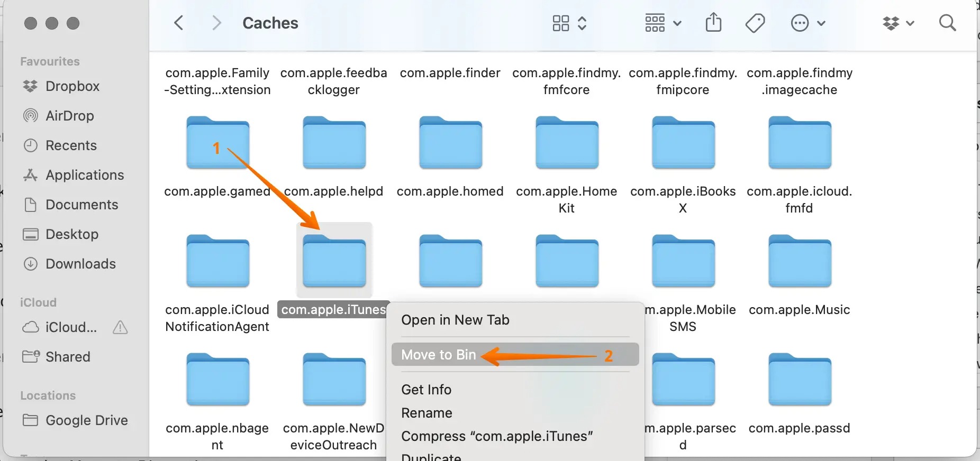Select the com.apple.HomeKit folder icon
Screen dimensions: 980x461
click(567, 143)
